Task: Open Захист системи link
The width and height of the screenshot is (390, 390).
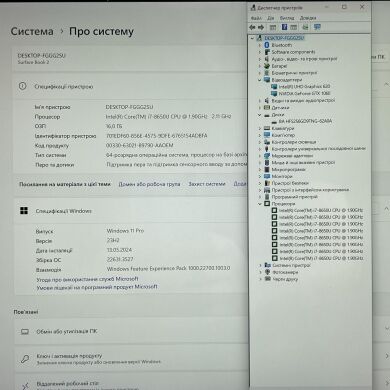Action: point(207,184)
